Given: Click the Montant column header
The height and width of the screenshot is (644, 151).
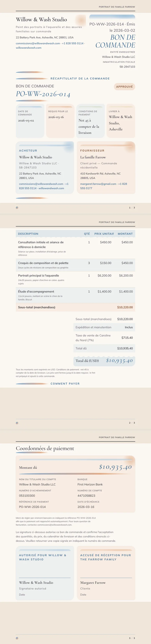Looking at the screenshot, I should [125, 234].
